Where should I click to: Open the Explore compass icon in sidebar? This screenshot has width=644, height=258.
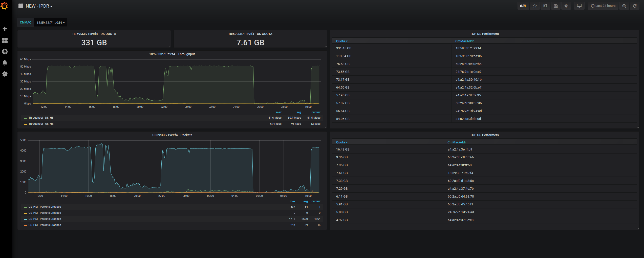(5, 52)
